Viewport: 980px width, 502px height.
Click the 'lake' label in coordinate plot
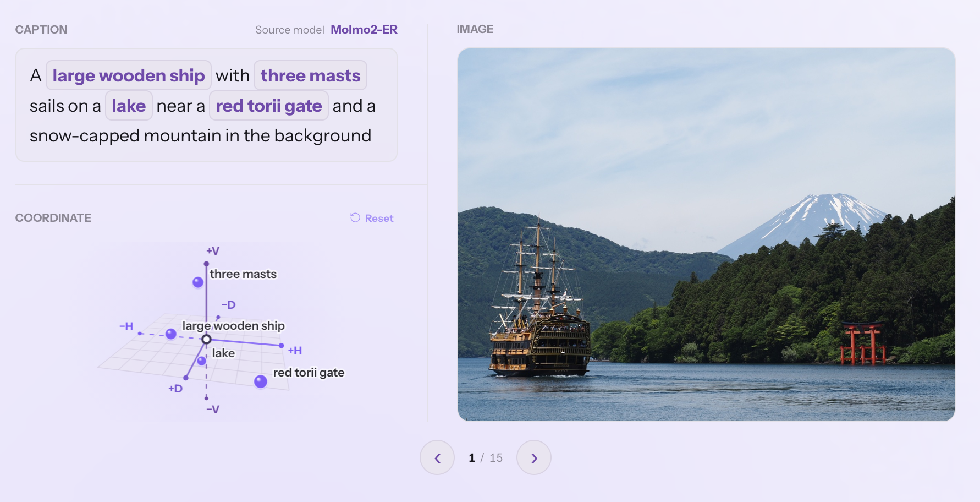[223, 353]
